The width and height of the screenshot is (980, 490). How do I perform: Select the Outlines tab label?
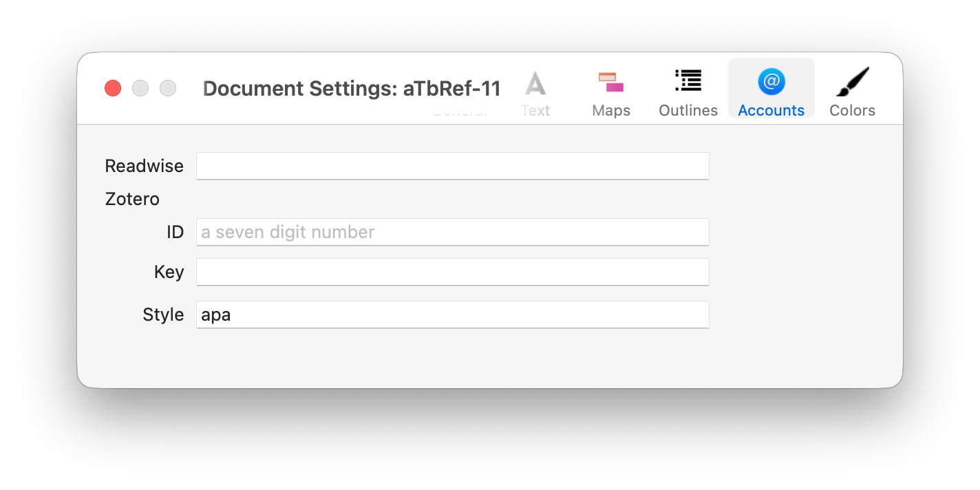point(688,111)
